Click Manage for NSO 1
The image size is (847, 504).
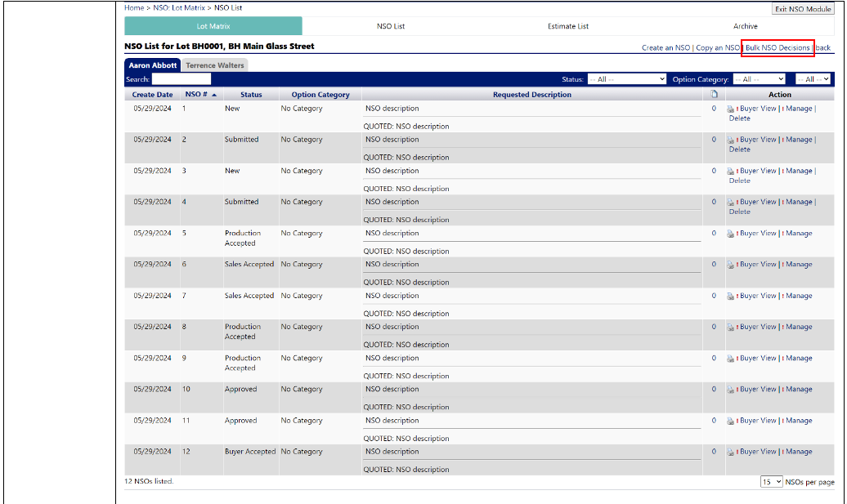[x=799, y=109]
